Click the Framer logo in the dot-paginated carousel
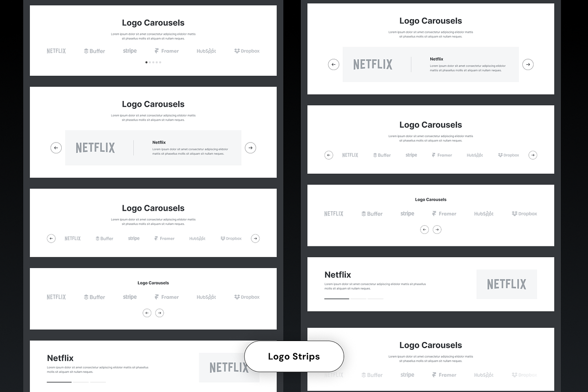 167,51
